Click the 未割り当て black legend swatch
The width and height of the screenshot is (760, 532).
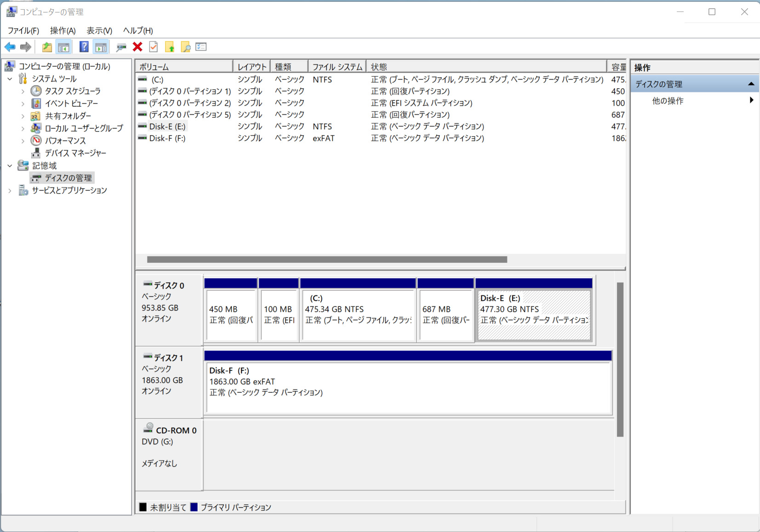143,507
